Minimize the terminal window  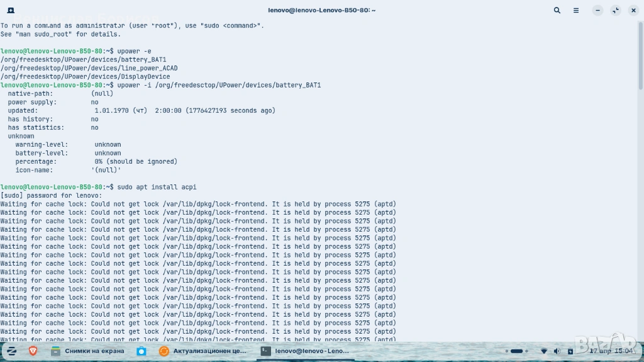pos(597,11)
